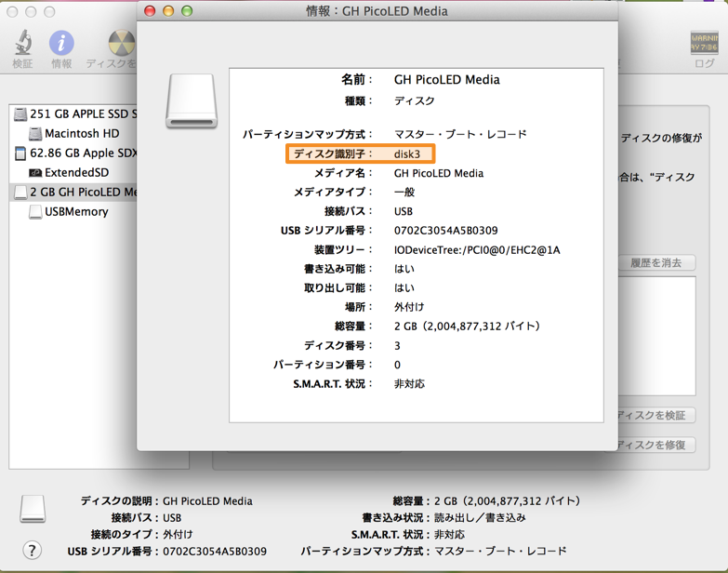The width and height of the screenshot is (728, 573).
Task: Click the Repair Disk (ディスクを修復) button
Action: tap(656, 445)
